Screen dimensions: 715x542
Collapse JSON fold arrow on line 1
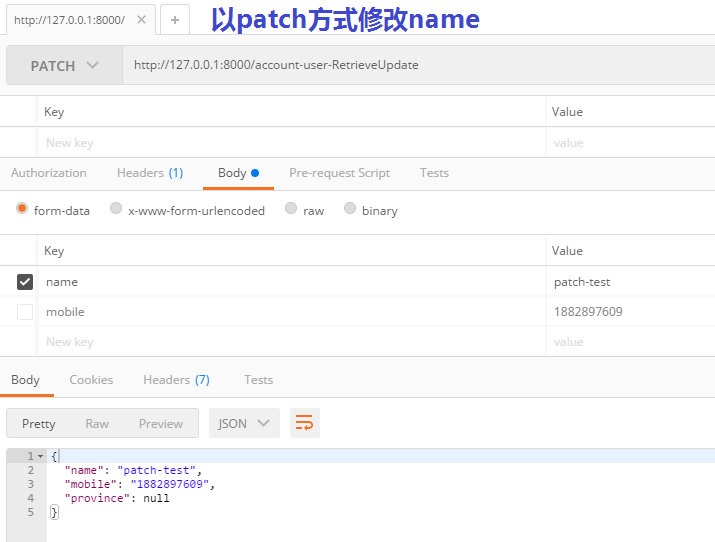pos(41,456)
